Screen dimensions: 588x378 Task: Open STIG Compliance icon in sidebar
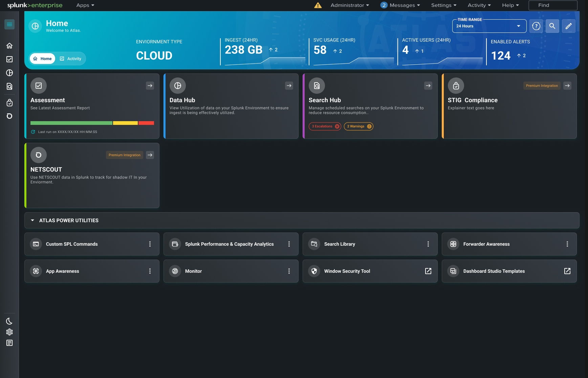[x=9, y=103]
